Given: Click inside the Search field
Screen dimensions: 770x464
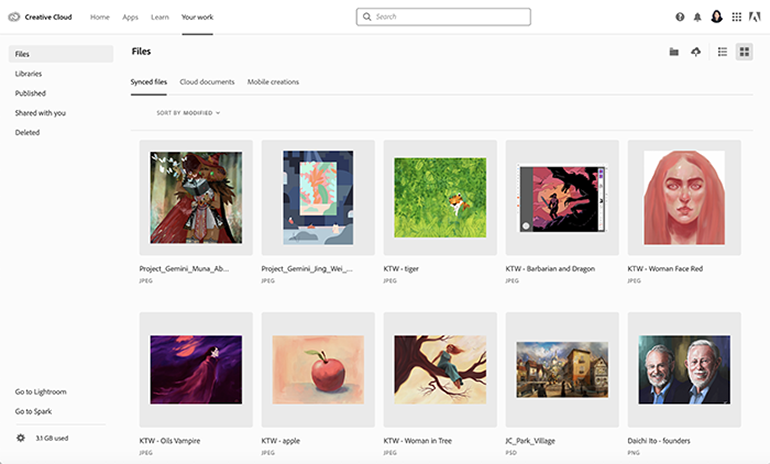Looking at the screenshot, I should 443,17.
